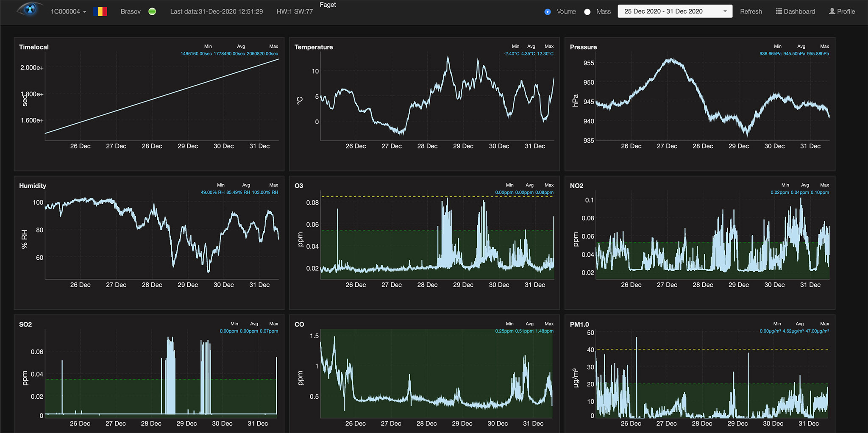The height and width of the screenshot is (433, 868).
Task: Expand the 1C000004 device dropdown
Action: pyautogui.click(x=67, y=11)
